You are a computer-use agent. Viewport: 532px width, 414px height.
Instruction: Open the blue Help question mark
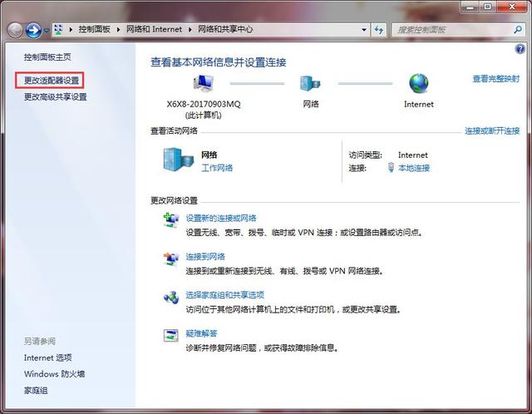pos(520,49)
